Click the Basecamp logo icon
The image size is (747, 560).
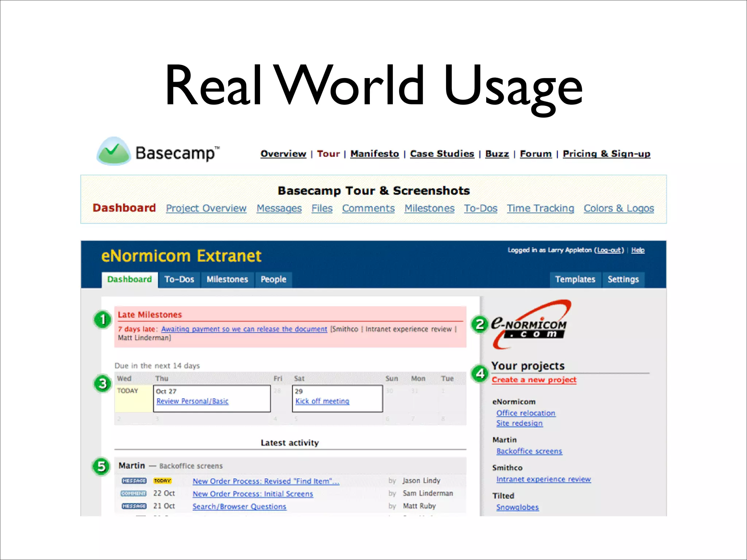point(114,151)
